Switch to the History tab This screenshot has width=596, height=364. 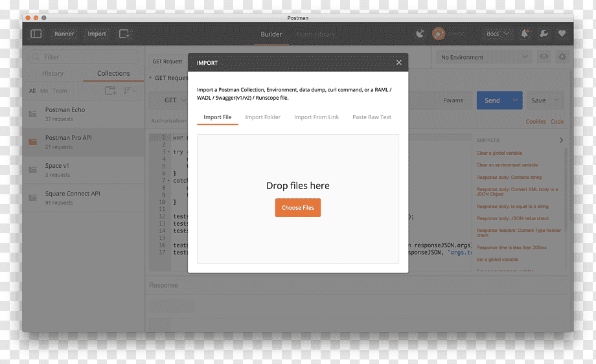coord(53,73)
